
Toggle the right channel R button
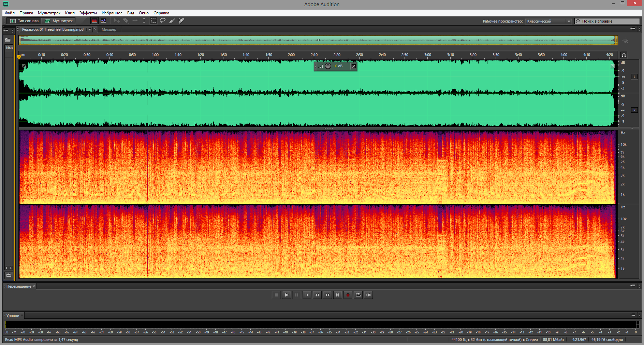(x=634, y=110)
